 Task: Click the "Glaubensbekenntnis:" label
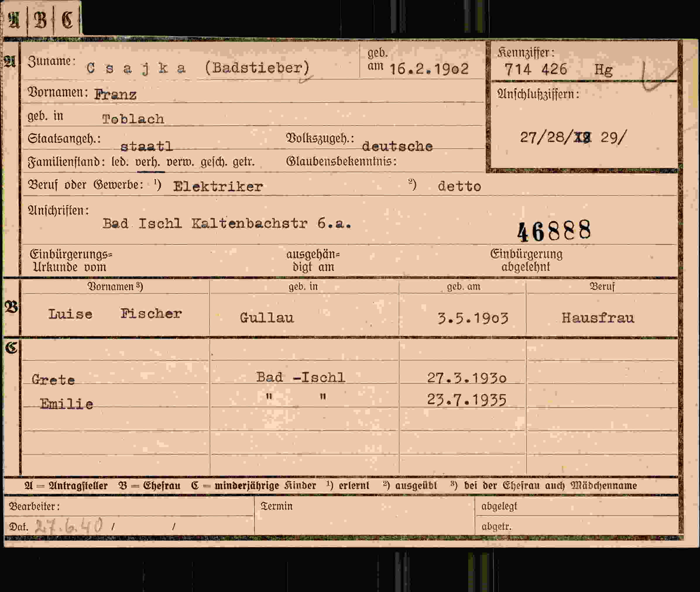click(342, 162)
